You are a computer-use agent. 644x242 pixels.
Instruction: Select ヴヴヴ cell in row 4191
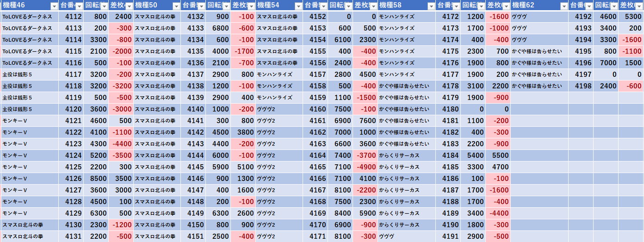(x=407, y=236)
